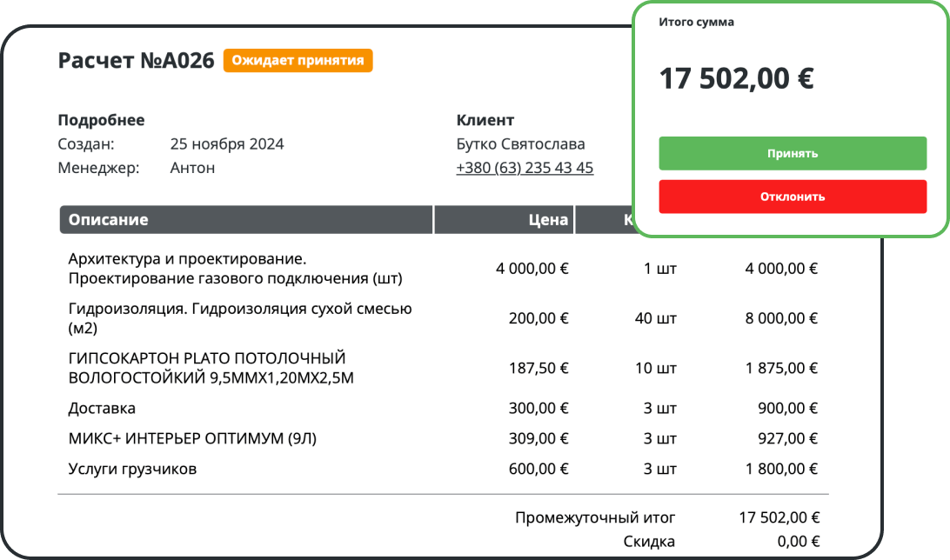Select the Доставка line item

97,408
